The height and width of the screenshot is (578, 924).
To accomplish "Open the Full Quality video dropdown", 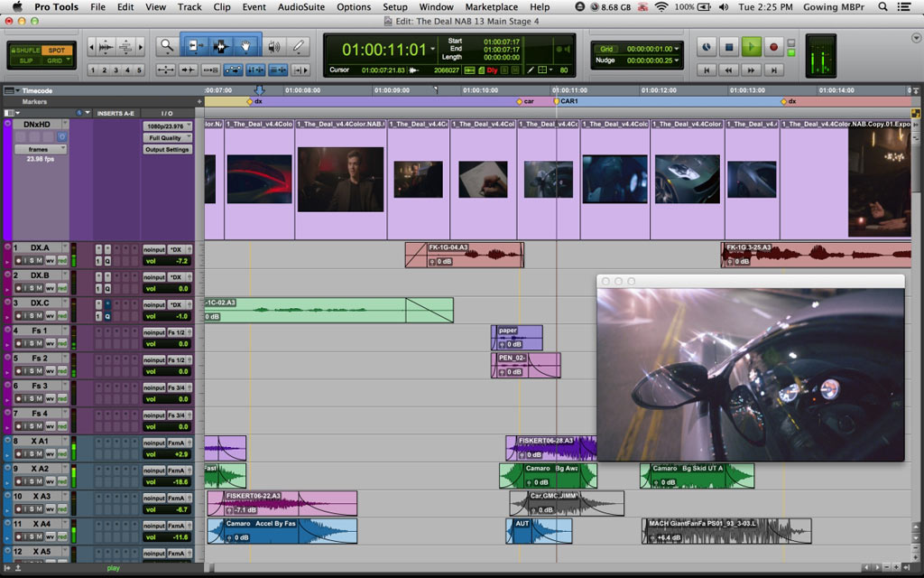I will [x=167, y=137].
